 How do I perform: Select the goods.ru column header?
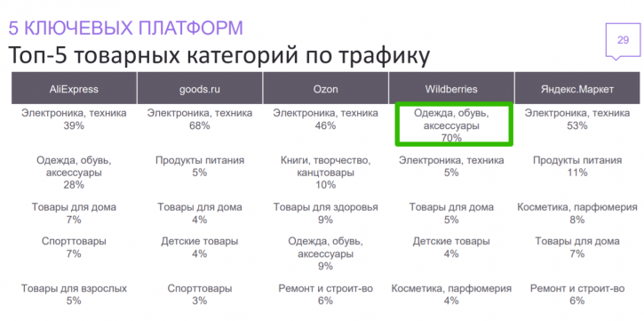[200, 88]
